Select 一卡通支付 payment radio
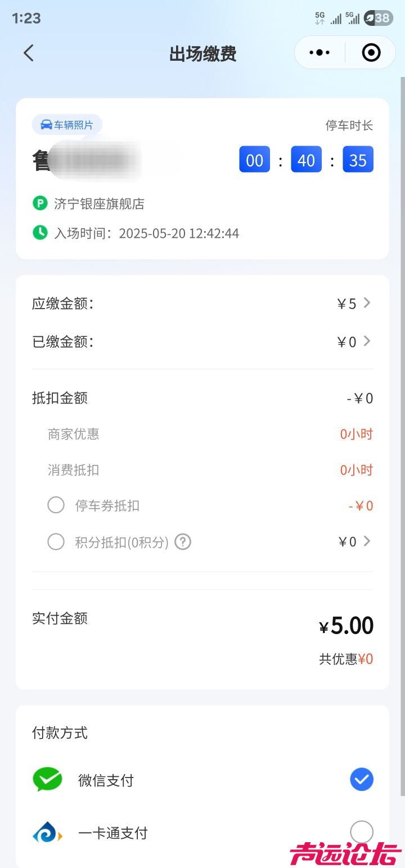Screen dimensions: 405x868 362,833
